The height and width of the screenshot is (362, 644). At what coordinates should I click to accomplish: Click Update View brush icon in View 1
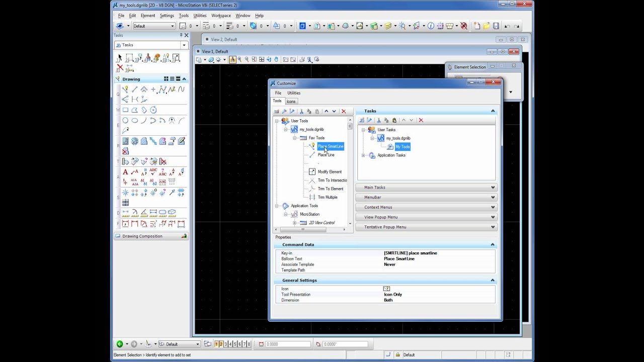232,59
